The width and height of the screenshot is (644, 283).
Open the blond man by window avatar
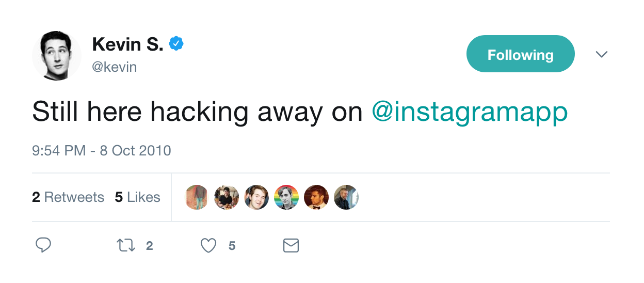346,197
